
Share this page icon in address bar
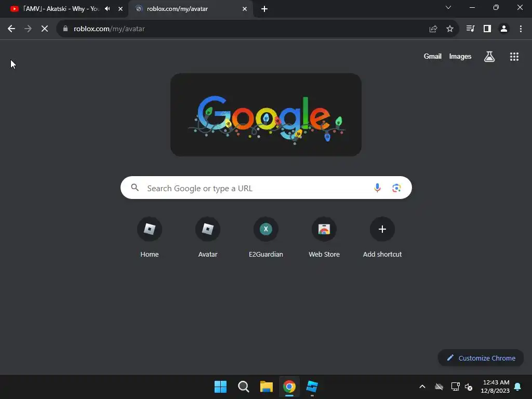point(433,29)
